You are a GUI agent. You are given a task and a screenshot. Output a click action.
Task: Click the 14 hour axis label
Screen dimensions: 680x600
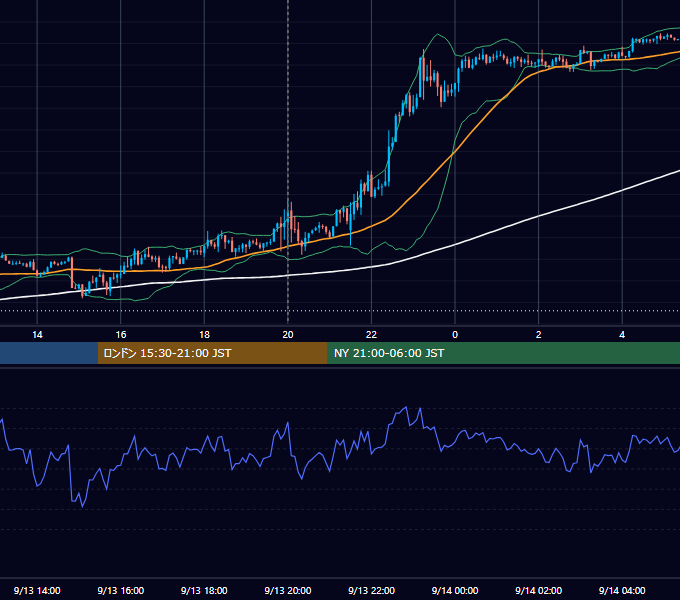click(x=37, y=335)
